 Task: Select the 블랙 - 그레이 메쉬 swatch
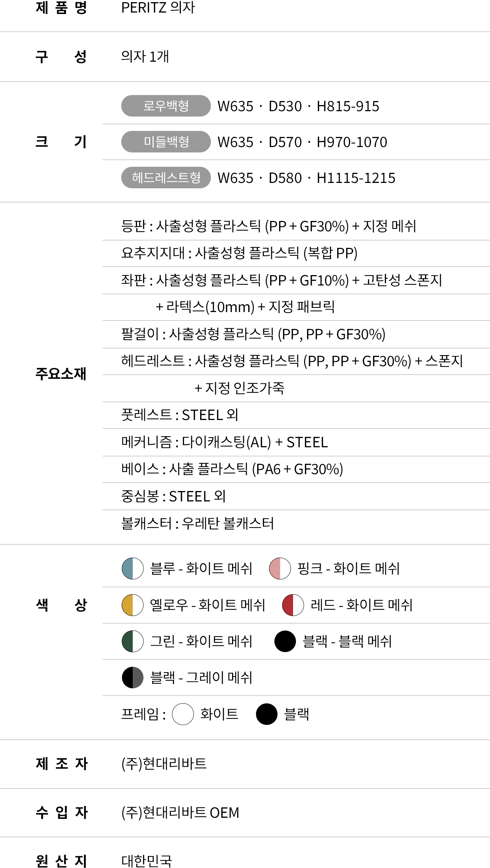coord(133,678)
